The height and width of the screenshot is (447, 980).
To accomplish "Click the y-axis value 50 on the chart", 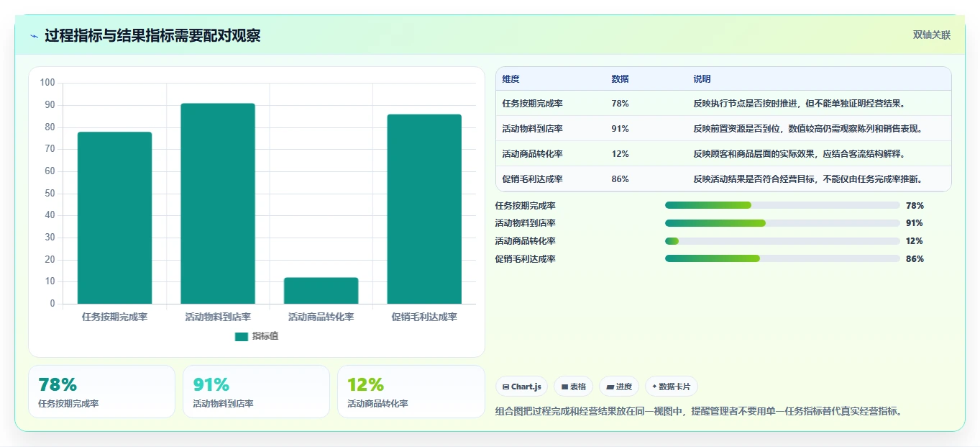I will tap(50, 193).
